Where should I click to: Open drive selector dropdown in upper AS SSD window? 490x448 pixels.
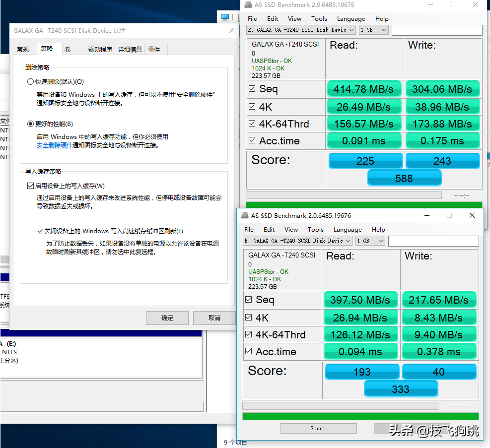[x=301, y=30]
